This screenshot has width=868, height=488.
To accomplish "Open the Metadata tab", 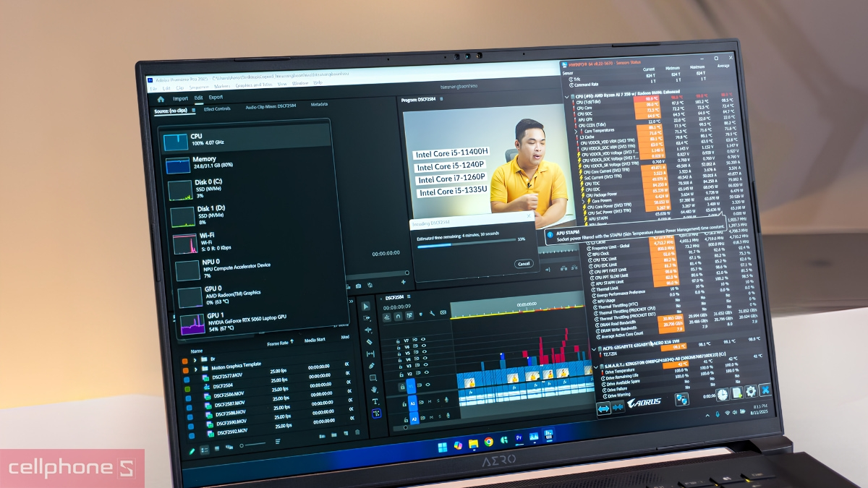I will [x=319, y=105].
